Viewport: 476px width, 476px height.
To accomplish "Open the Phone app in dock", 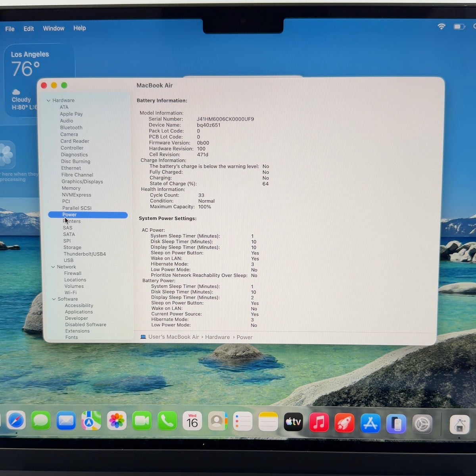I will [x=167, y=421].
